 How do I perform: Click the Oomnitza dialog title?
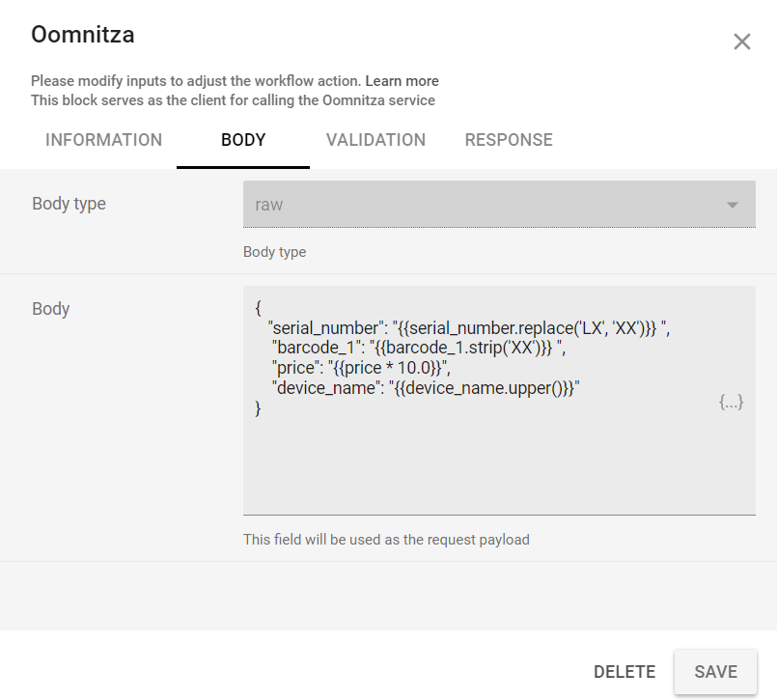[x=83, y=36]
